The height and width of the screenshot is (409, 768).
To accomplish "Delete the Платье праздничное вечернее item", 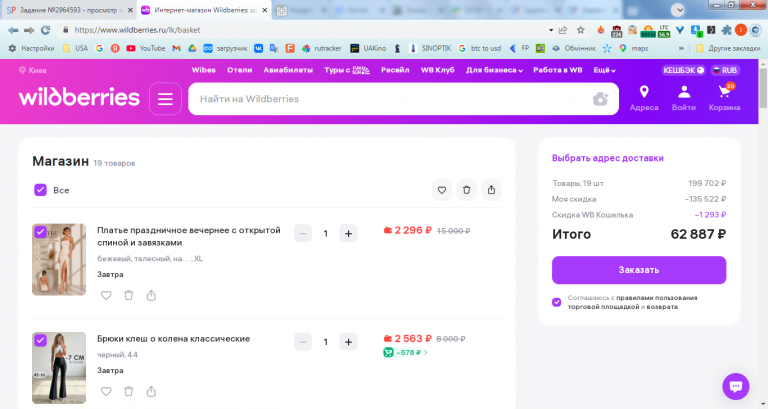I will (128, 295).
